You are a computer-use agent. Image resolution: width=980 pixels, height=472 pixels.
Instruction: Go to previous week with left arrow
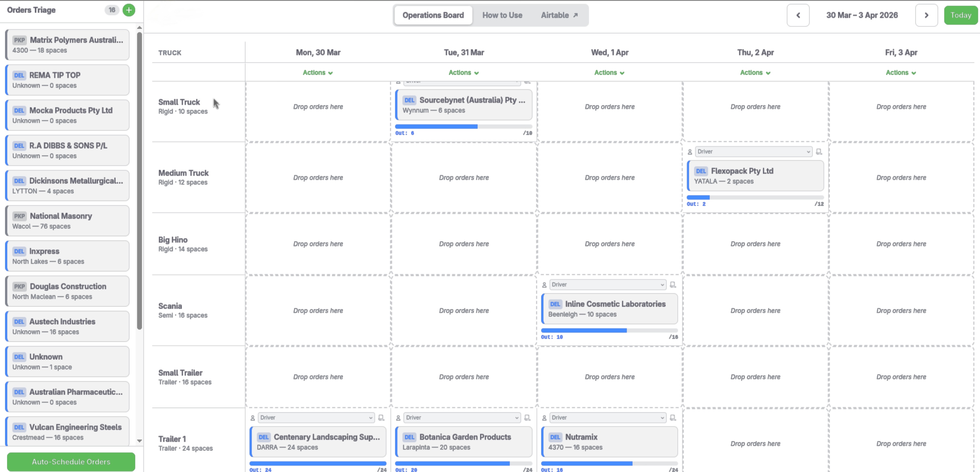798,15
